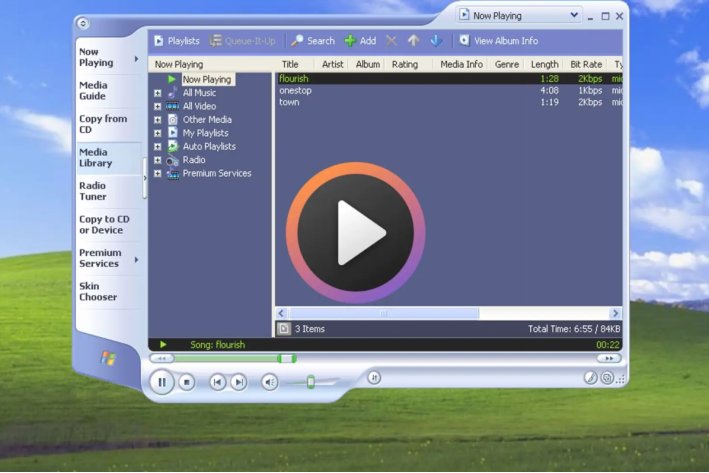Expand the My Playlists tree node
Screen dimensions: 709x473
(157, 133)
